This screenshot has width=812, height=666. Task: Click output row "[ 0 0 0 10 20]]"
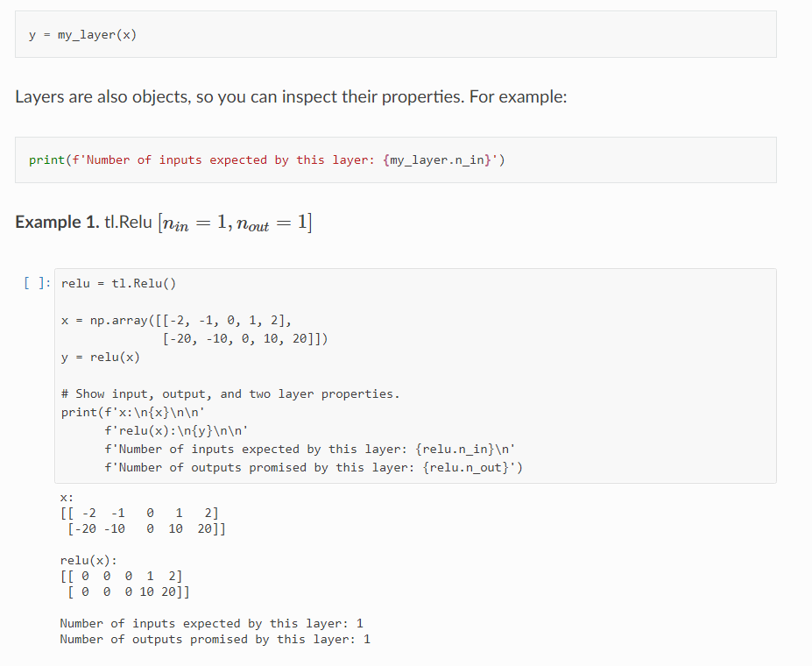point(129,592)
